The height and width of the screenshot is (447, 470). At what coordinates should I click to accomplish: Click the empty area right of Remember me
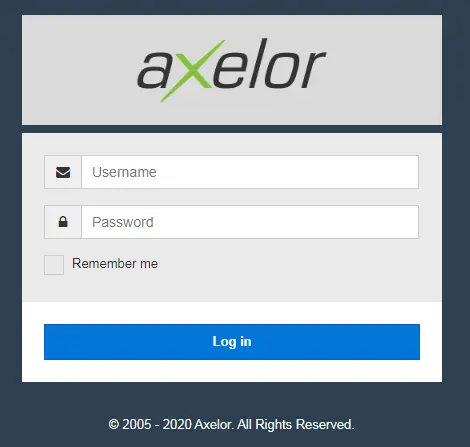tap(300, 265)
